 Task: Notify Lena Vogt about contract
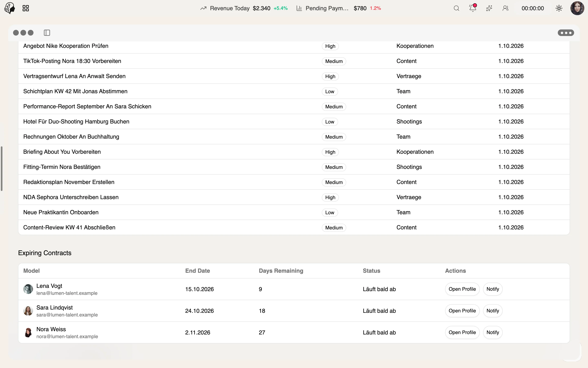pos(493,289)
